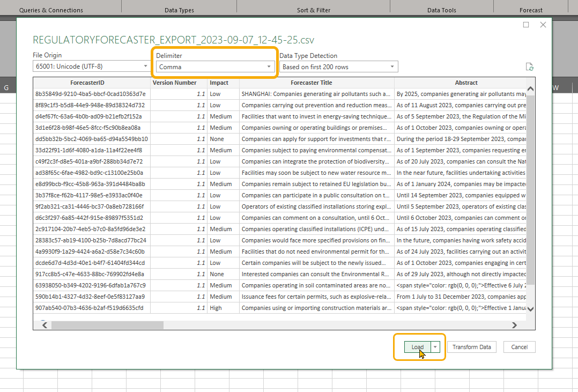Select column W header in worksheet

[556, 88]
